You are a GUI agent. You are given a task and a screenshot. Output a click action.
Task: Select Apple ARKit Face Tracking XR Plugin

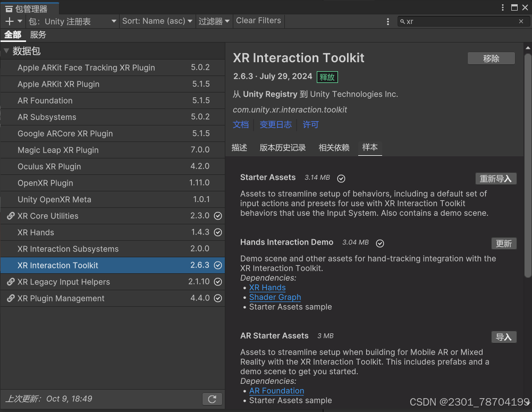(113, 68)
